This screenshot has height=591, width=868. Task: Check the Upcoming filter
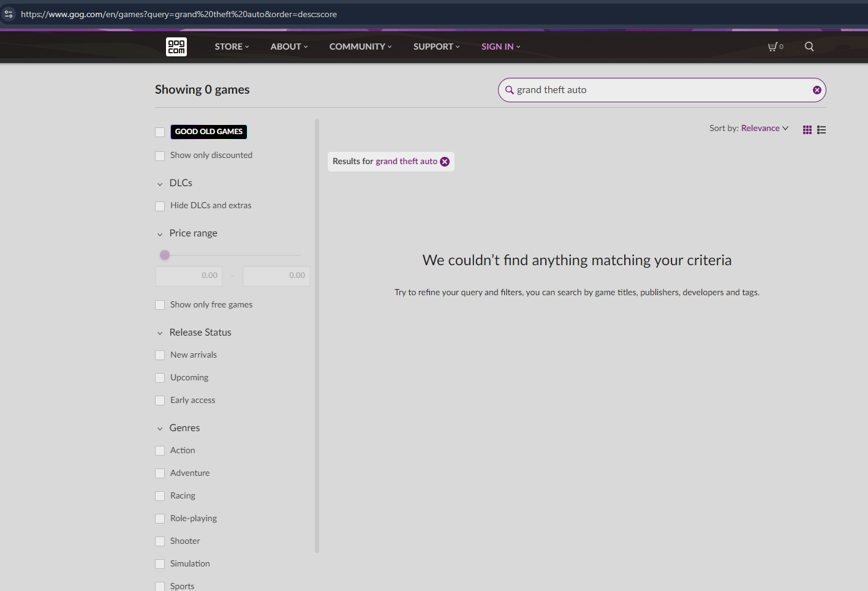[160, 378]
